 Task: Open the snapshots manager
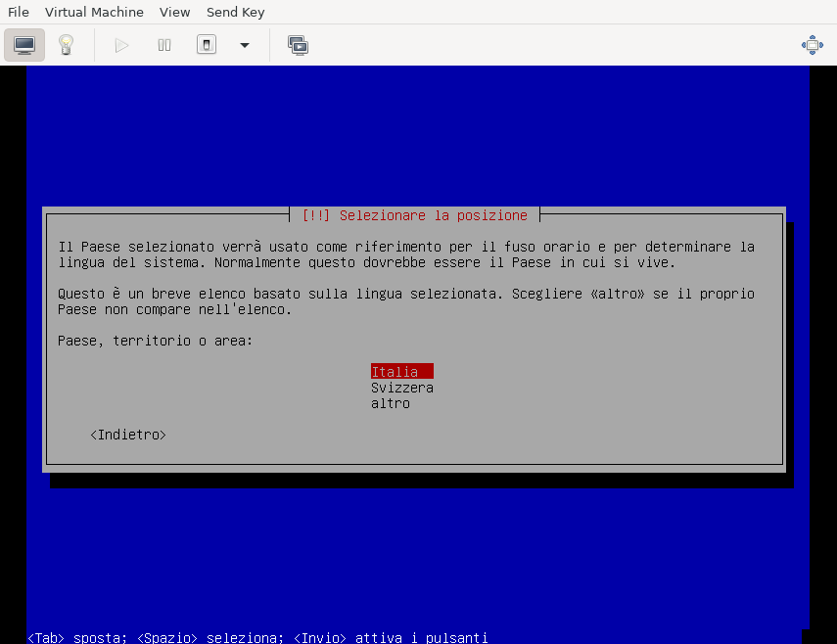click(x=298, y=45)
